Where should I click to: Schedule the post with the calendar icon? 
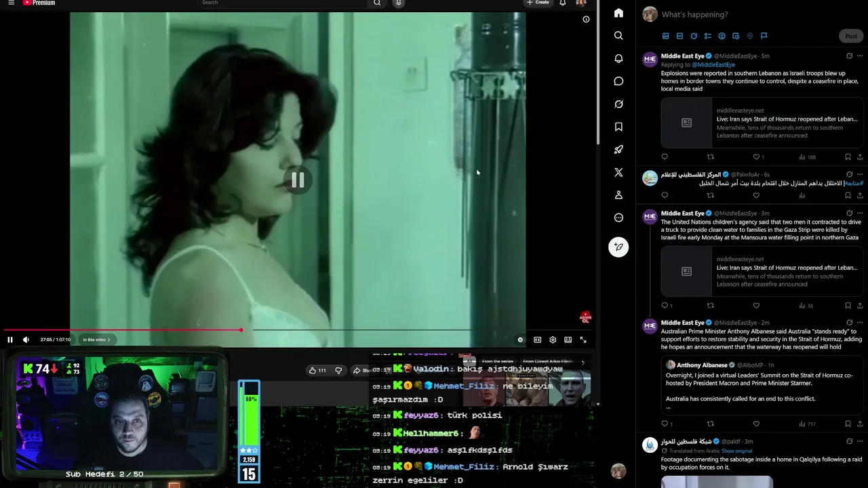coord(736,36)
